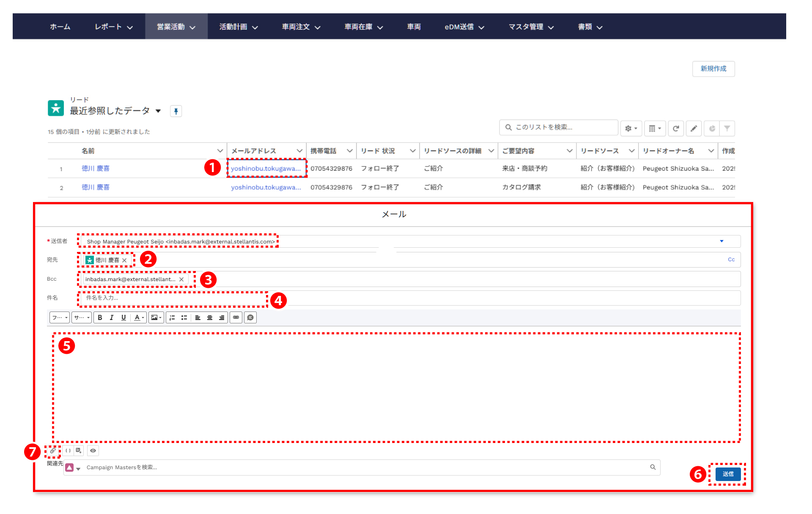The height and width of the screenshot is (514, 812).
Task: Toggle underline formatting
Action: click(x=123, y=317)
